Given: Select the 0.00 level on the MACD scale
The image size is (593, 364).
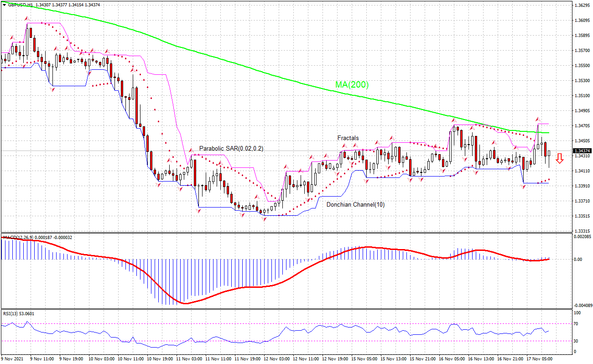Looking at the screenshot, I should [577, 259].
